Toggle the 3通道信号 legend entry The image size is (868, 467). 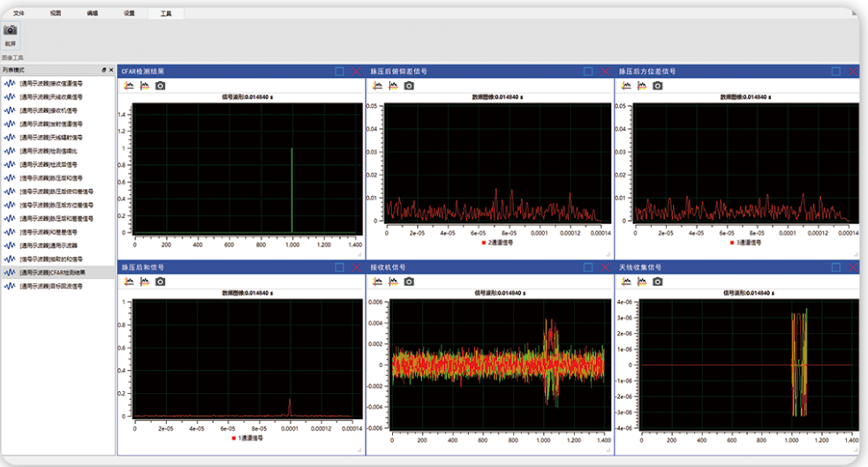pos(745,243)
